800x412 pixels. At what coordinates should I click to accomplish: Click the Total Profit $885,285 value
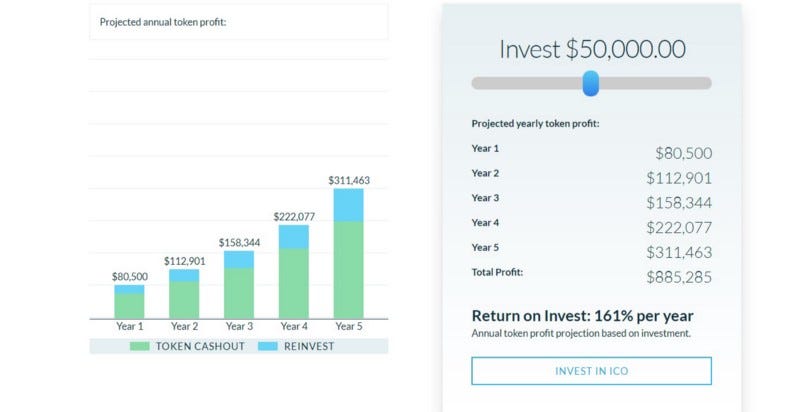click(x=679, y=277)
